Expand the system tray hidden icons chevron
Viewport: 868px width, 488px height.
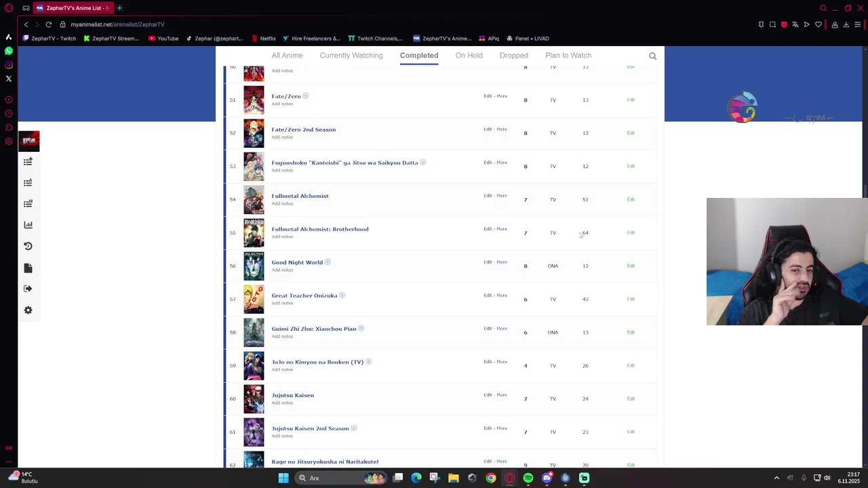tap(776, 478)
